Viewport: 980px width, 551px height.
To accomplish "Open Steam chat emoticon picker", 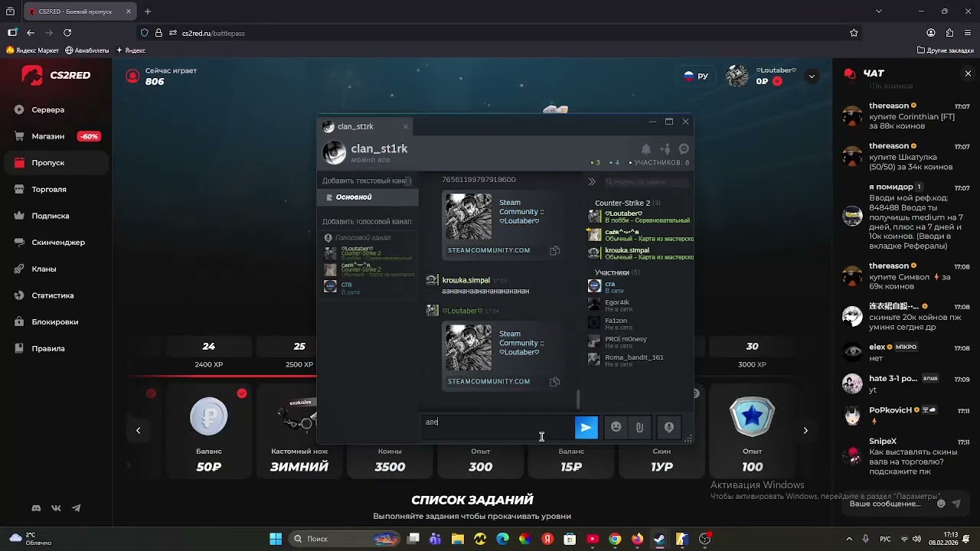I will point(616,428).
